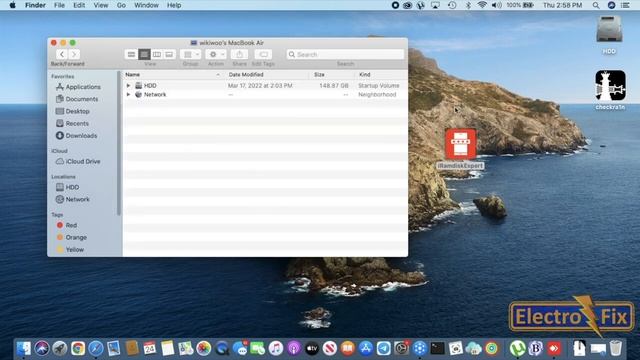Open Time Machine menu bar icon

452,5
